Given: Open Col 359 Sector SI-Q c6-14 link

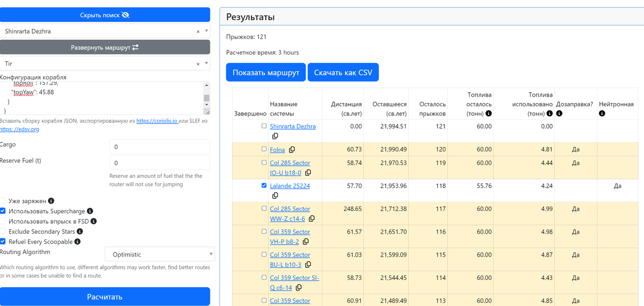Looking at the screenshot, I should coord(294,283).
